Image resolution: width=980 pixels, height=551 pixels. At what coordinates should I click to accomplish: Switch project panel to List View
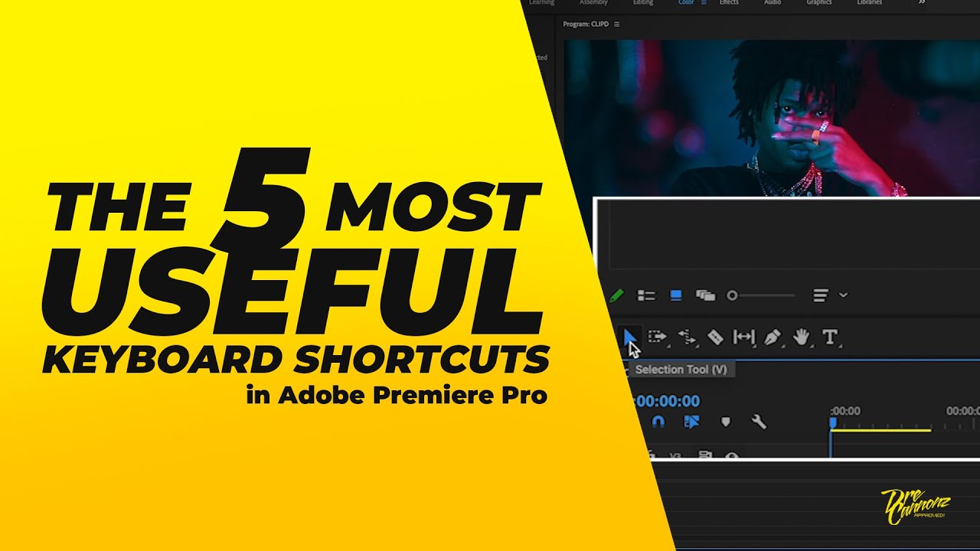(x=647, y=295)
